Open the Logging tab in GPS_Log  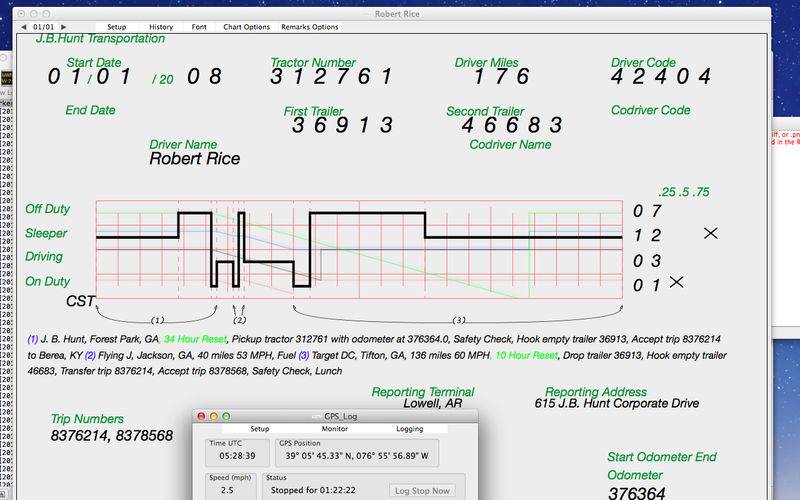pos(410,429)
